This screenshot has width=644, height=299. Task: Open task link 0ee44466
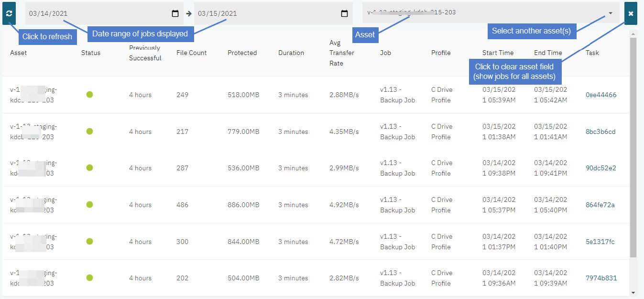601,95
